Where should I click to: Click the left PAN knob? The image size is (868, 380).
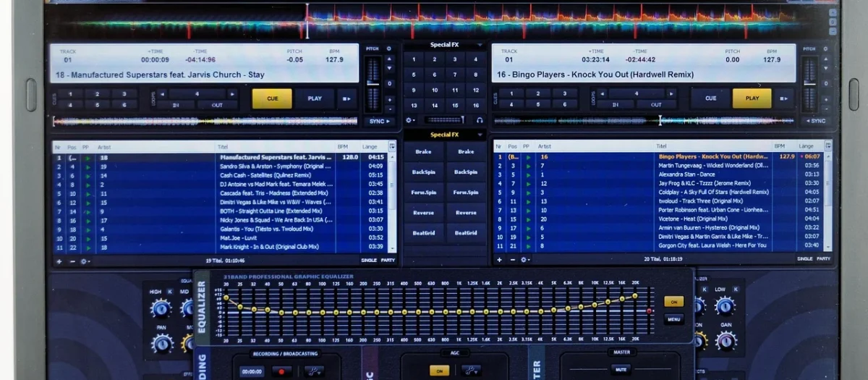[162, 343]
